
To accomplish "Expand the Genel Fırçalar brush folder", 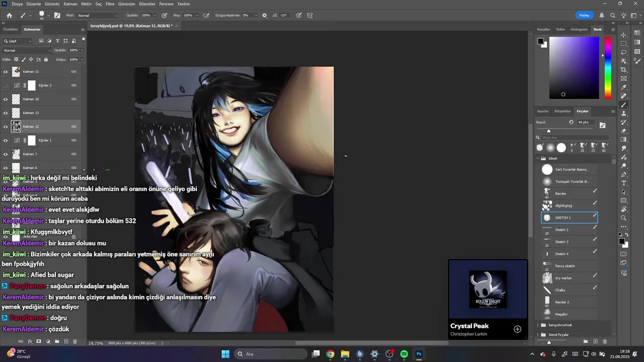I will (x=538, y=334).
